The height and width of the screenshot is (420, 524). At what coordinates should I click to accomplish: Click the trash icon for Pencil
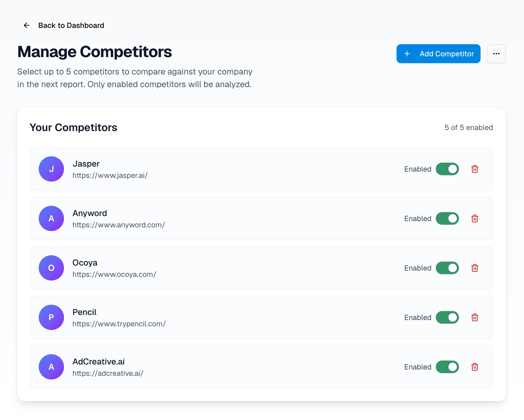pos(475,317)
